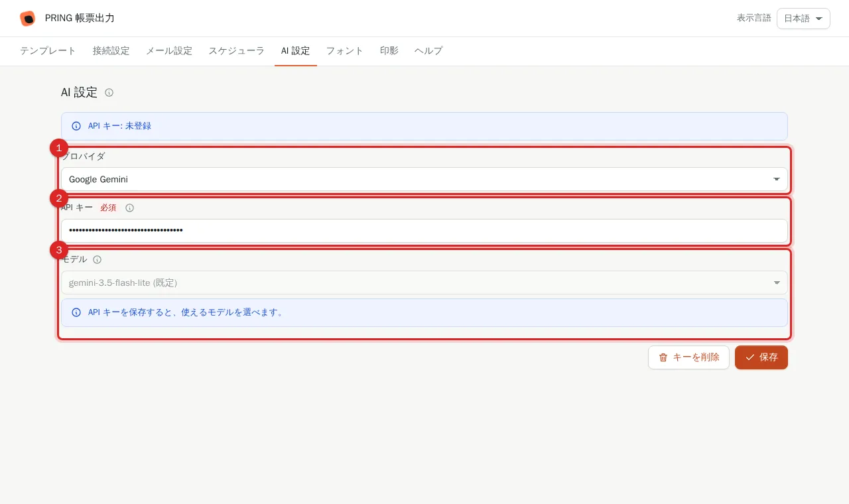849x504 pixels.
Task: Click the PRING 帳票出力 title text
Action: tap(80, 19)
